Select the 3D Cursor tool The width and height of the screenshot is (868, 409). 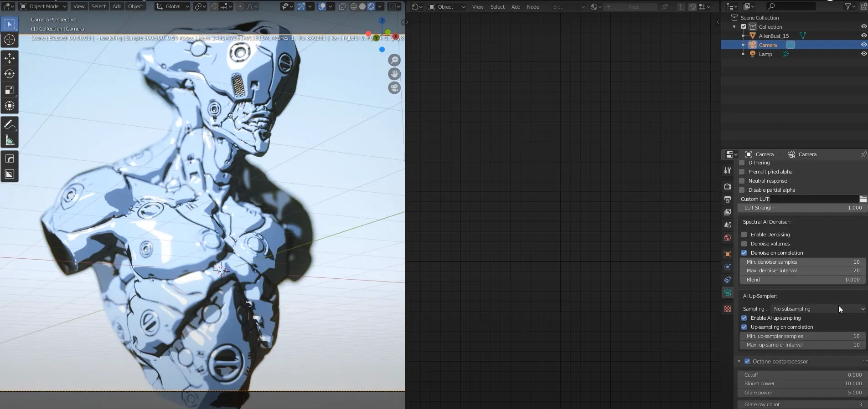10,40
